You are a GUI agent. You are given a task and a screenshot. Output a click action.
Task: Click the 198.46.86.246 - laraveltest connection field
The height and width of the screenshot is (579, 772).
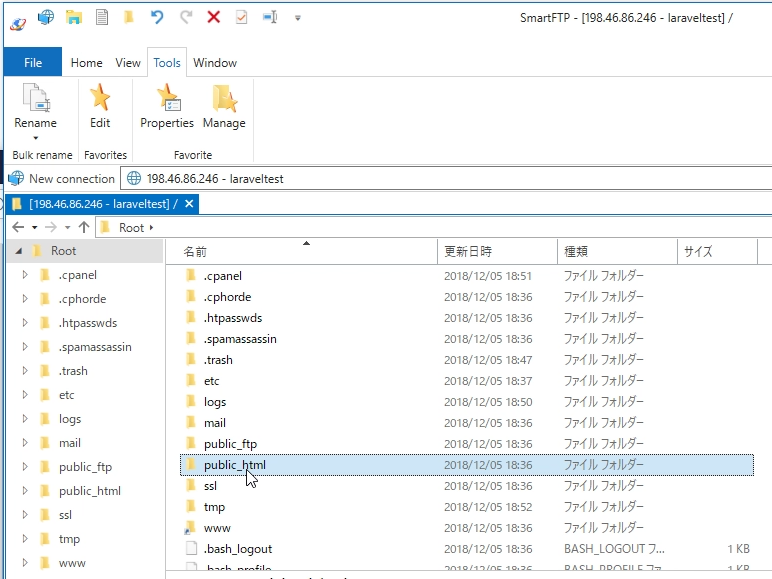(x=446, y=179)
